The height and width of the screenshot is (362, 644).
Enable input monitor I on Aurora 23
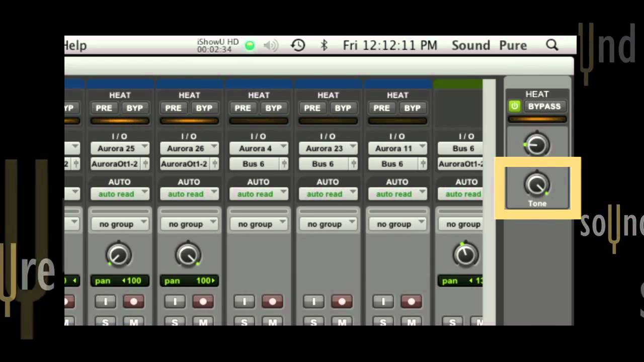pyautogui.click(x=314, y=301)
